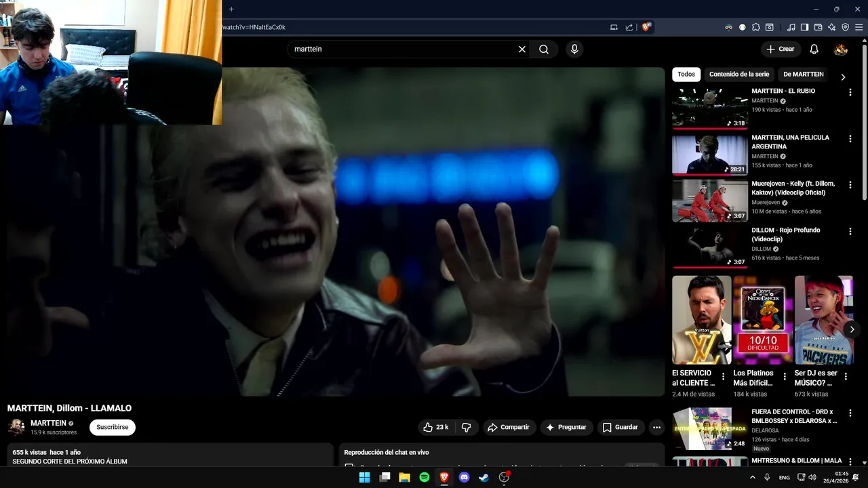Click the Guardar button
The image size is (868, 488).
pyautogui.click(x=620, y=428)
